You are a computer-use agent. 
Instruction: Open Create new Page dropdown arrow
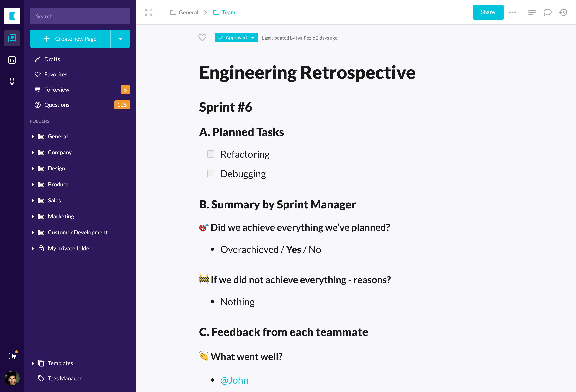click(120, 39)
